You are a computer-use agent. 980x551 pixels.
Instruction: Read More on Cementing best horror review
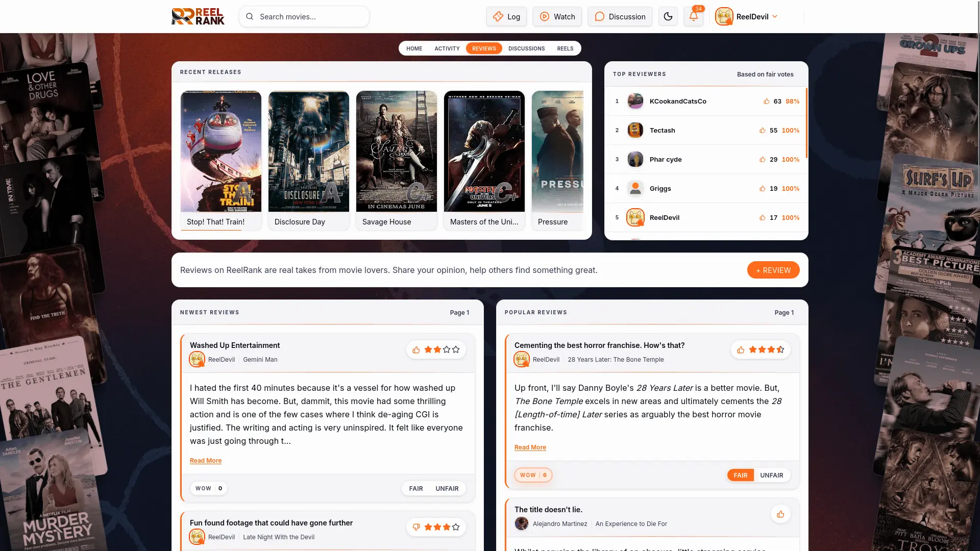530,447
